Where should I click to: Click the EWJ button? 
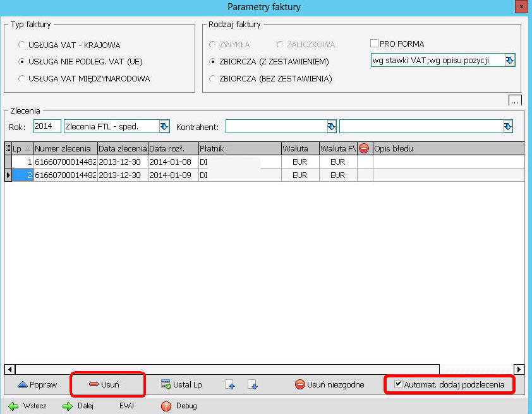click(126, 406)
